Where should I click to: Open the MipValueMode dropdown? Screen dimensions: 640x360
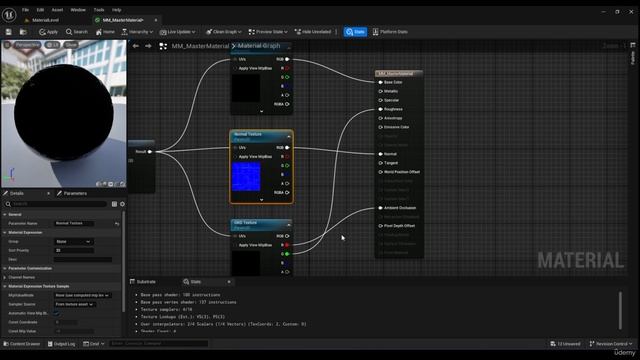[83, 295]
